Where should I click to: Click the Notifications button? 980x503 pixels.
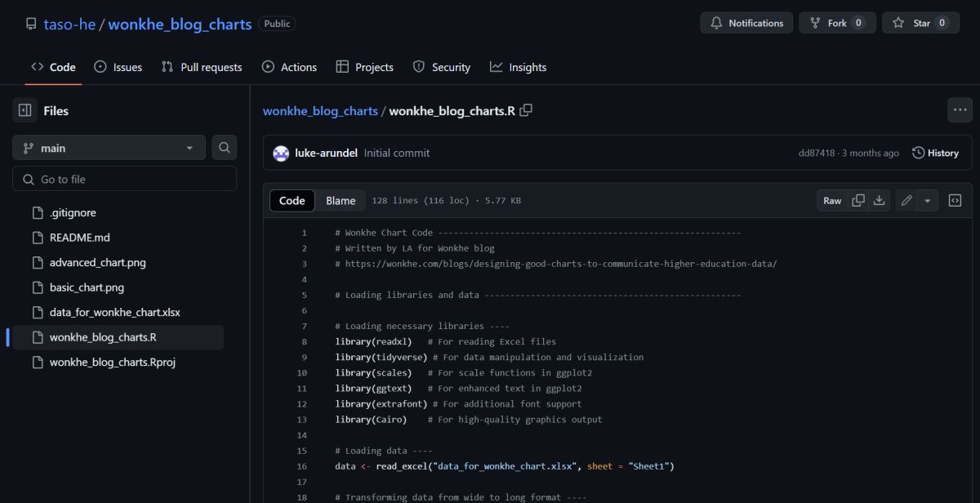(746, 23)
